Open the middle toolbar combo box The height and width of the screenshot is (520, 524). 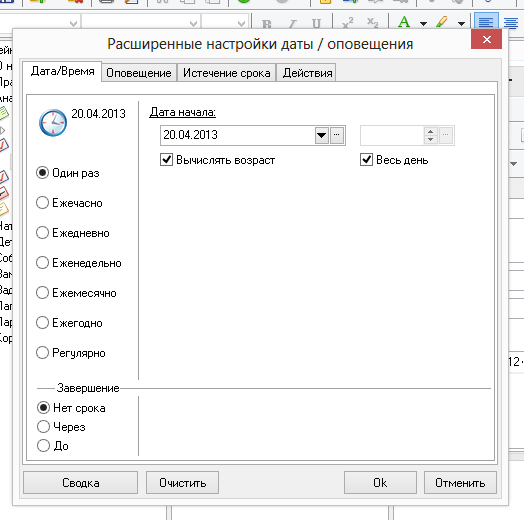141,23
